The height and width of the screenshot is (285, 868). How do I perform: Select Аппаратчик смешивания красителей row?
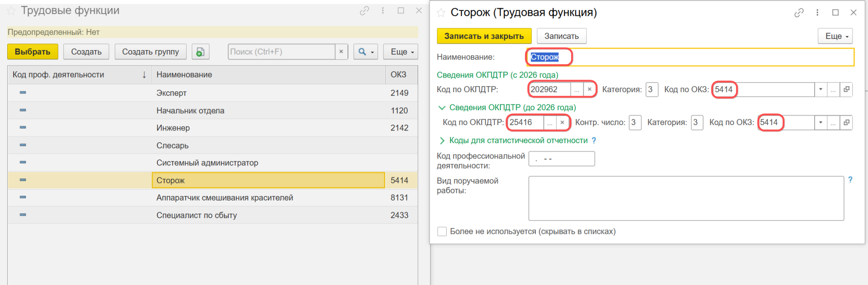(x=212, y=197)
